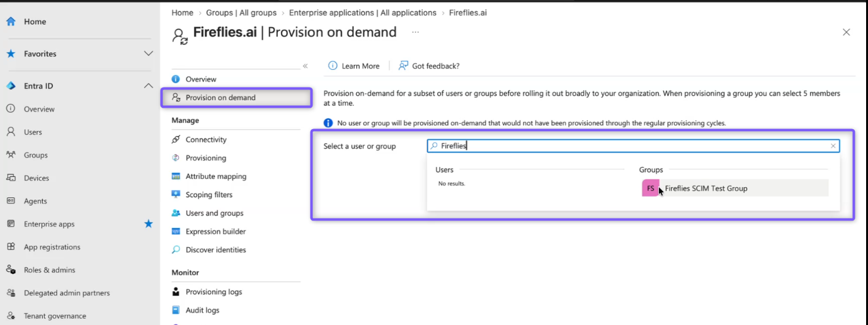
Task: Click the Expression builder icon
Action: (x=176, y=231)
